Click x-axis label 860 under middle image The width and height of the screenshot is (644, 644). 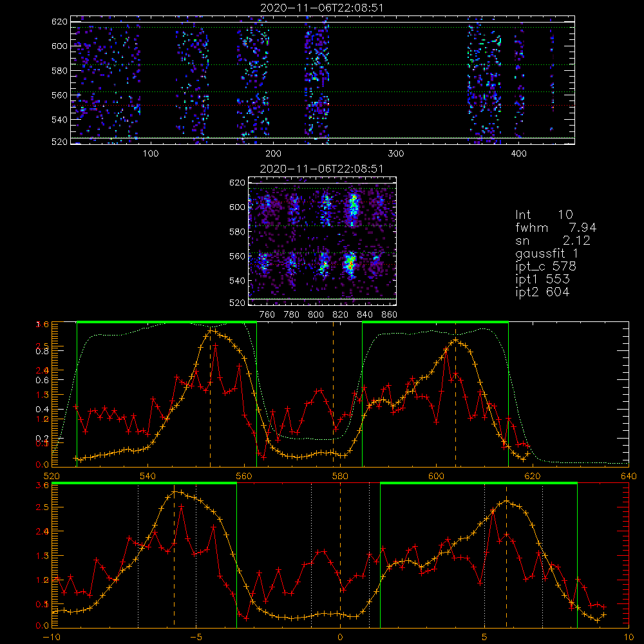tap(390, 315)
